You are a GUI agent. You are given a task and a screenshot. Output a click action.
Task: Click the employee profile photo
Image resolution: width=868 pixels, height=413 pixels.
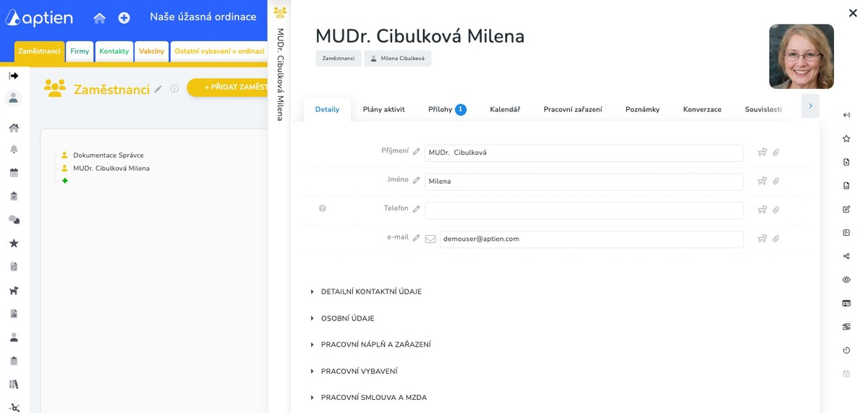pos(801,56)
